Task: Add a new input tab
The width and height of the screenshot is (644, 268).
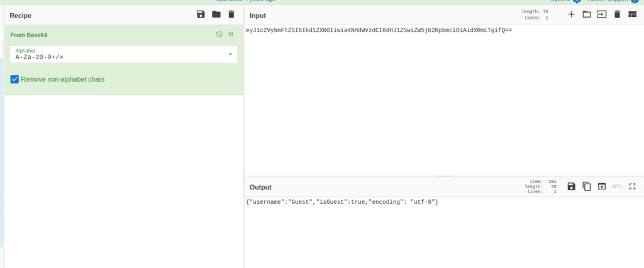Action: coord(571,14)
